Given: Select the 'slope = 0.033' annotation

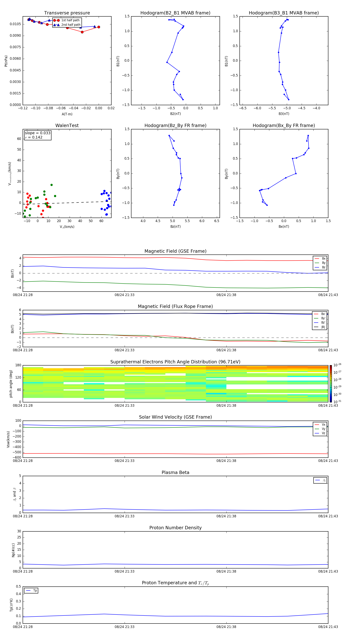Looking at the screenshot, I should [x=37, y=133].
